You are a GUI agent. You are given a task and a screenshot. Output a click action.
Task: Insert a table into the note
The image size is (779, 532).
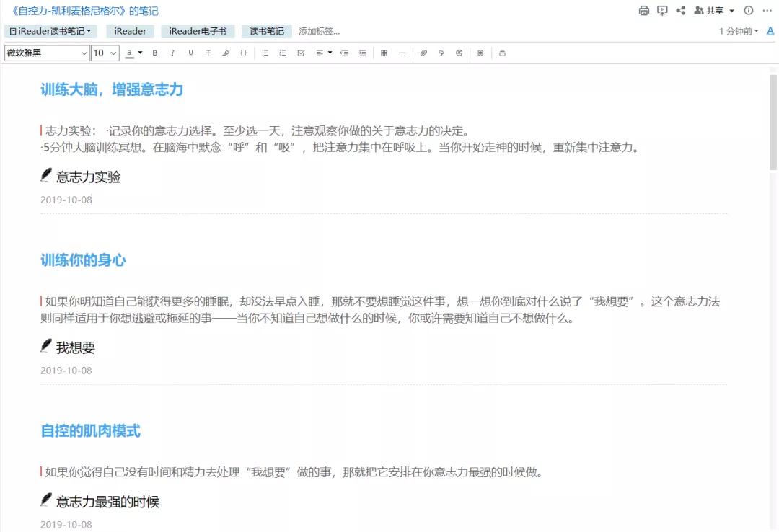[382, 53]
